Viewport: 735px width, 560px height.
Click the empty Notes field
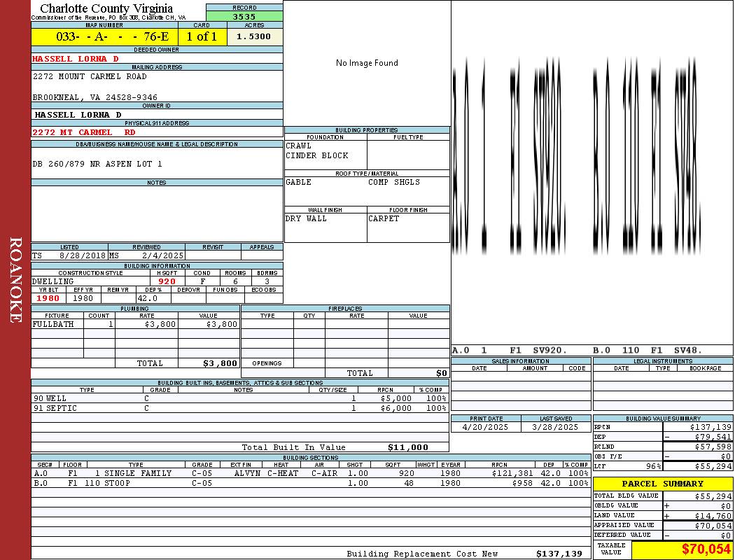[x=157, y=213]
